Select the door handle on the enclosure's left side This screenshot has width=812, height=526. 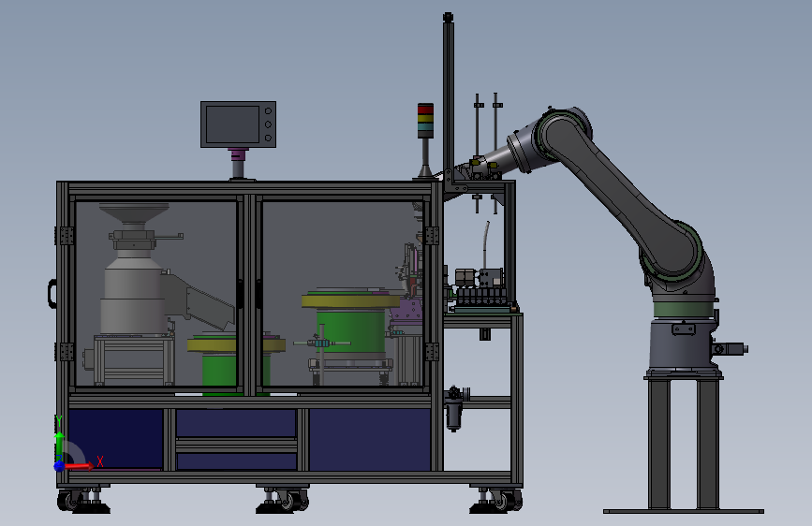click(52, 294)
